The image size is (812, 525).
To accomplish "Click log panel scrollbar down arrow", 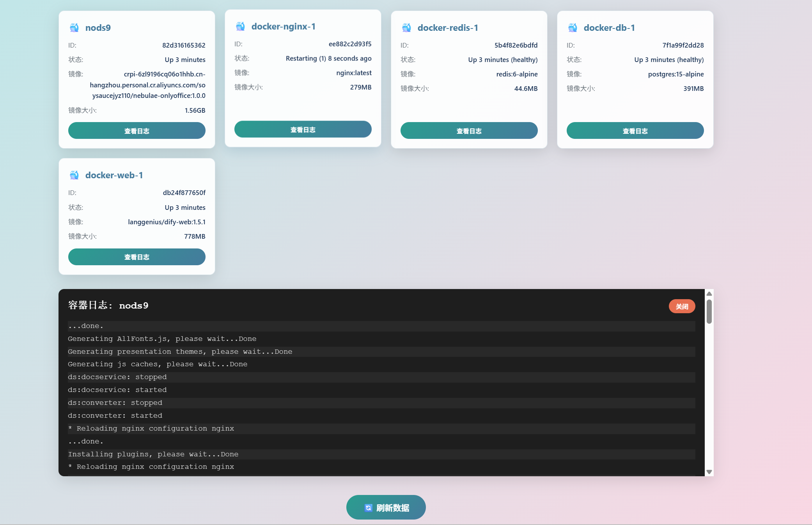I will [709, 472].
